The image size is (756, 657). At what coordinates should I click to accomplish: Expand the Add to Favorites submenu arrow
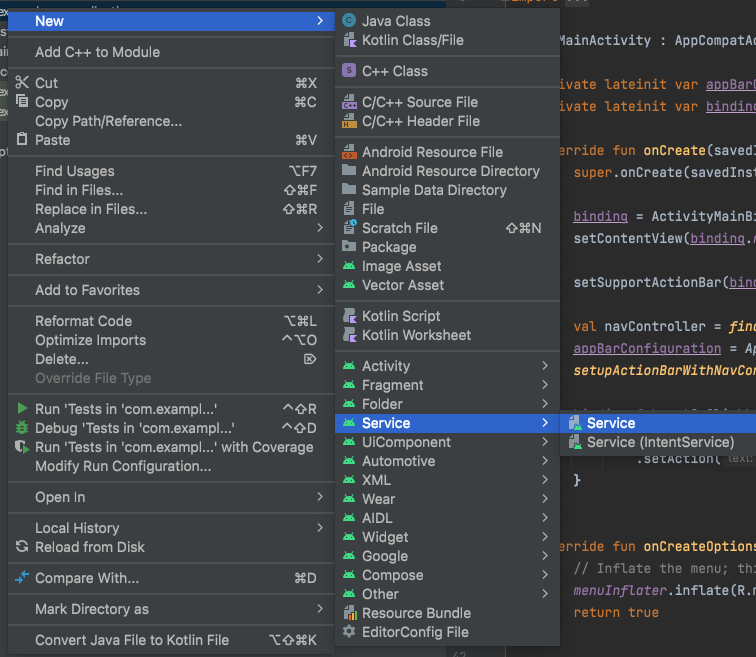tap(320, 290)
